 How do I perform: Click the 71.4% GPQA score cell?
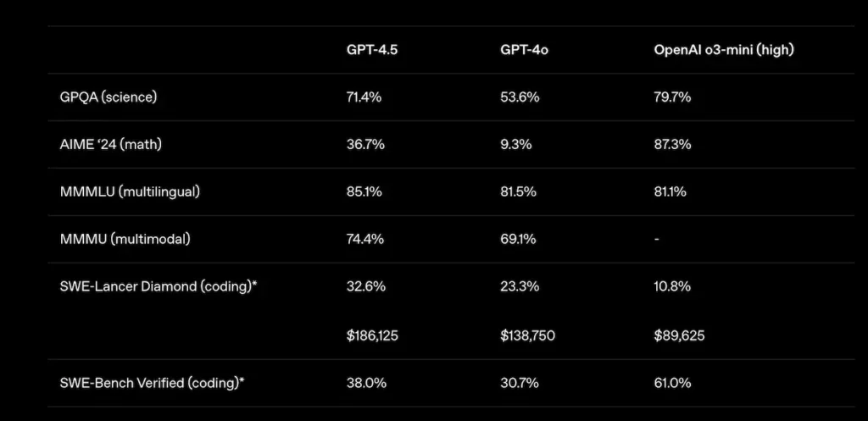pos(365,97)
